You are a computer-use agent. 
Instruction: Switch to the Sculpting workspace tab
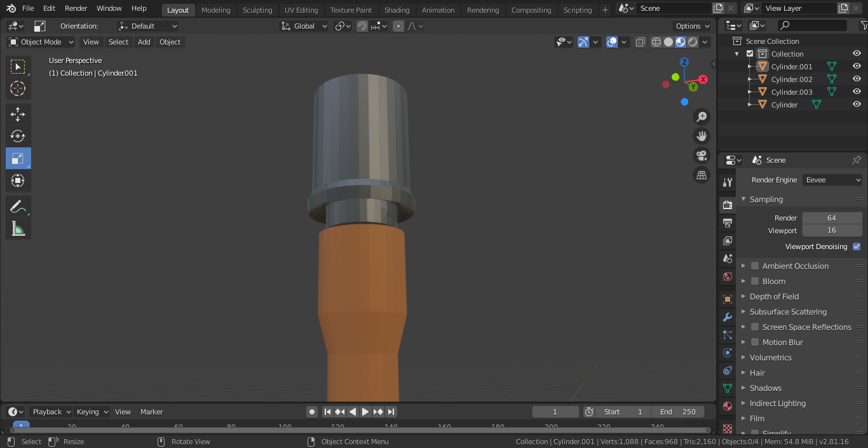click(257, 10)
